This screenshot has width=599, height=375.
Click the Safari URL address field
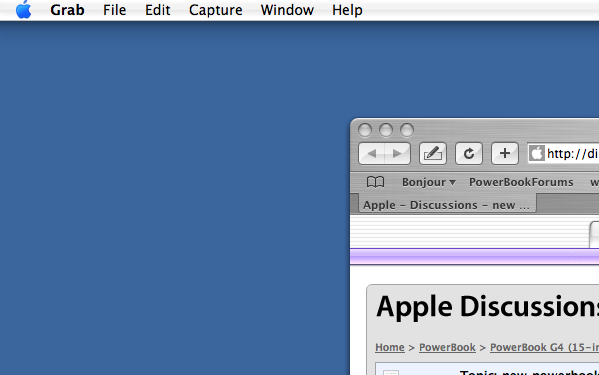pyautogui.click(x=563, y=154)
